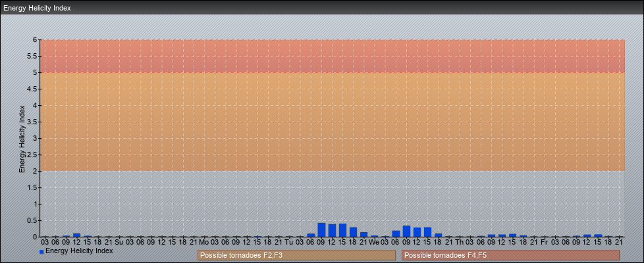Click the blue bar after Tu, above 18
The width and height of the screenshot is (644, 263).
point(353,232)
